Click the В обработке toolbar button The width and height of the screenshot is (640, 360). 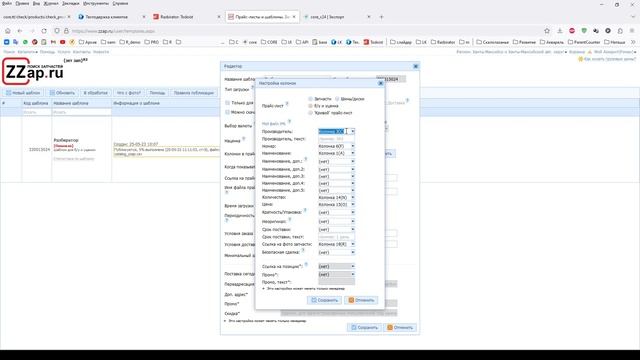[96, 93]
